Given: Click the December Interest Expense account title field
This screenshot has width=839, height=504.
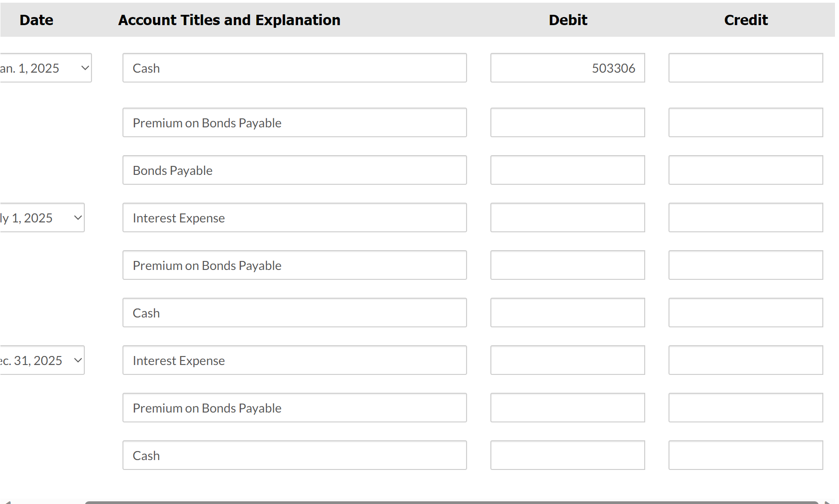Looking at the screenshot, I should 295,360.
